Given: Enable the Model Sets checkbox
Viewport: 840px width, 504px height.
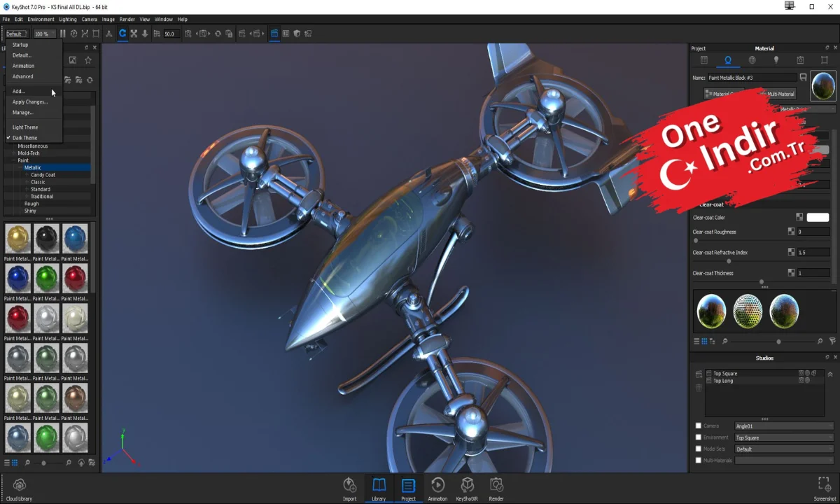Looking at the screenshot, I should point(698,449).
